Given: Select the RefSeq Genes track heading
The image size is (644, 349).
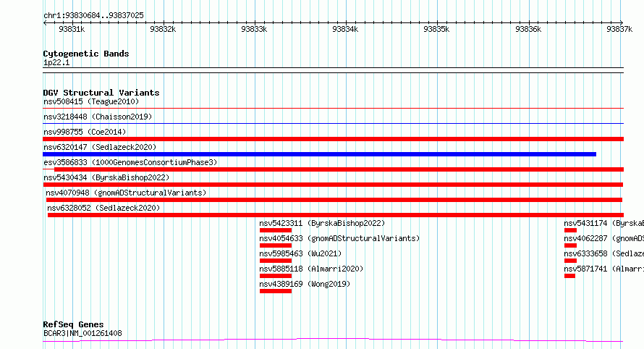Looking at the screenshot, I should click(x=73, y=324).
